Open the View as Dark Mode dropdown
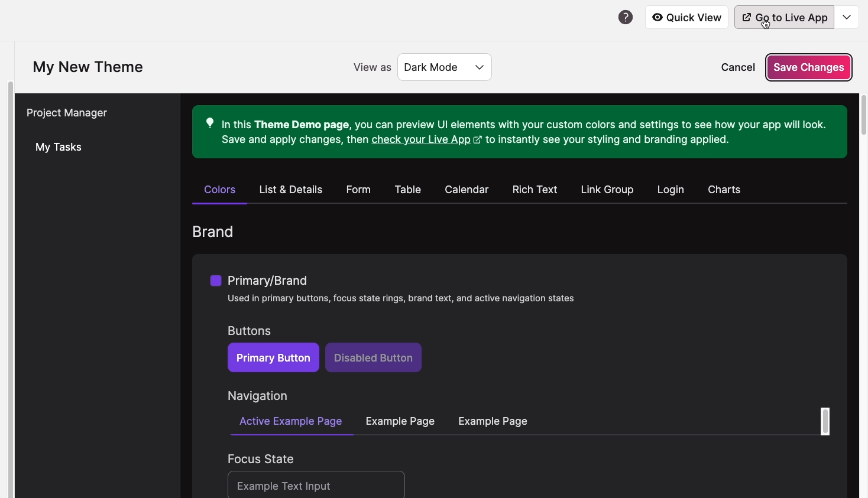The height and width of the screenshot is (498, 868). click(445, 67)
